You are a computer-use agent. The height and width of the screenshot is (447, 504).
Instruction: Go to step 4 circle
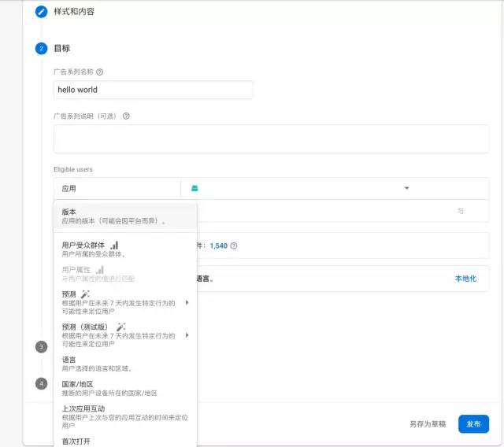(41, 383)
